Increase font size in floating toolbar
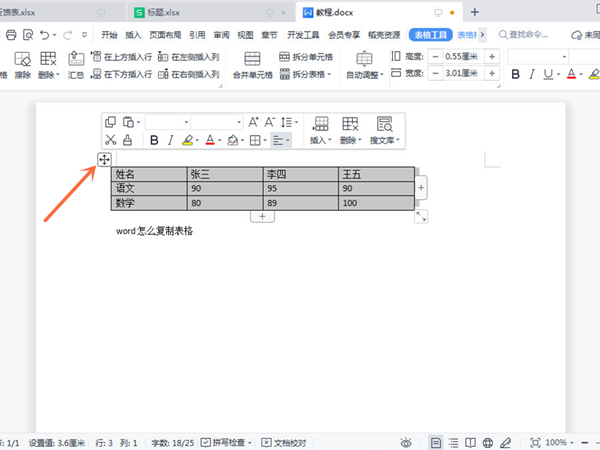Image resolution: width=600 pixels, height=450 pixels. pyautogui.click(x=254, y=122)
